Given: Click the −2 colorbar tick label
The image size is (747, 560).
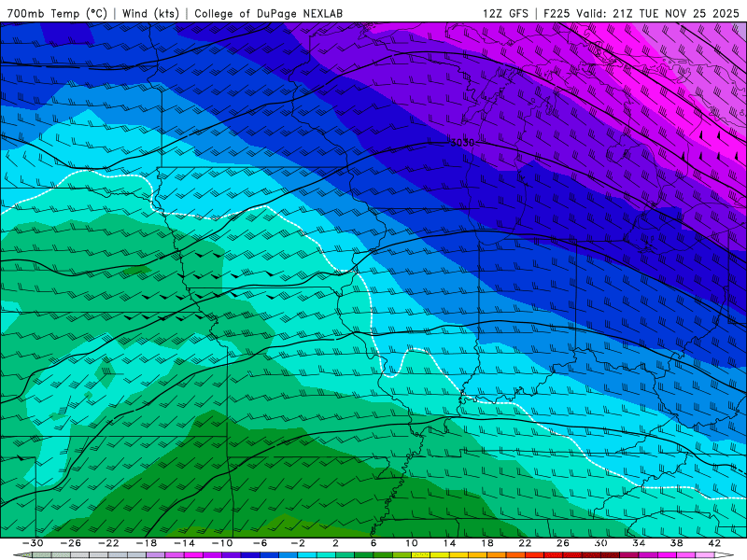Looking at the screenshot, I should (298, 543).
